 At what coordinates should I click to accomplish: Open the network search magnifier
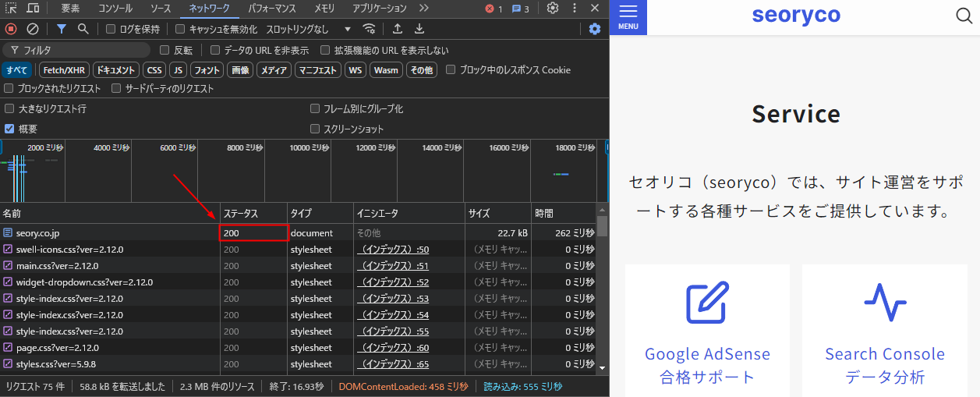(83, 29)
